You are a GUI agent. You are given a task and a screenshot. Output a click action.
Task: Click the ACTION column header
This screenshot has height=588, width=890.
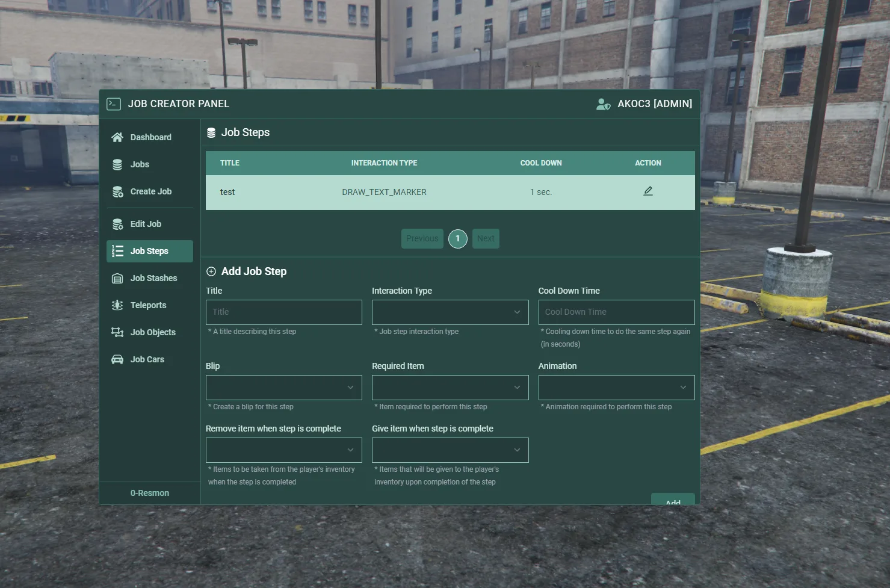(x=648, y=163)
